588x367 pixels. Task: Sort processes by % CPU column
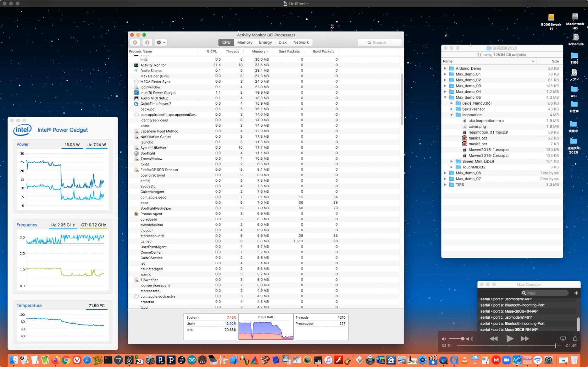212,52
